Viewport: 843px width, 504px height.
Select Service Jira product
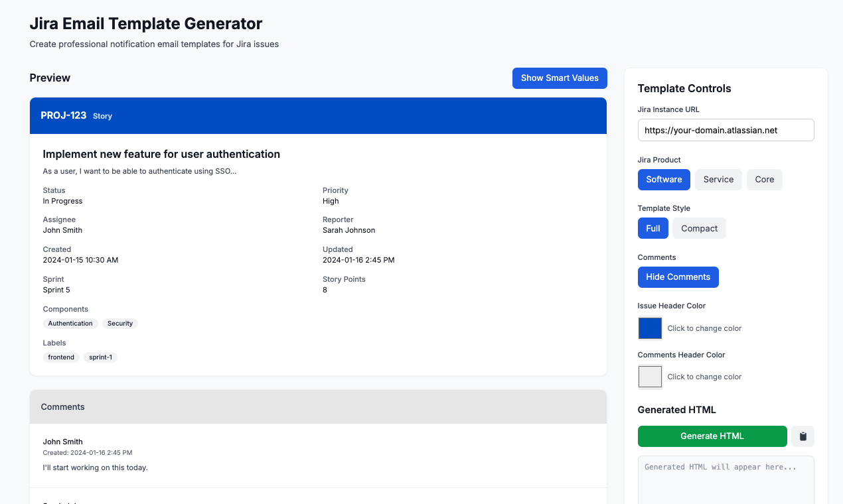click(718, 179)
